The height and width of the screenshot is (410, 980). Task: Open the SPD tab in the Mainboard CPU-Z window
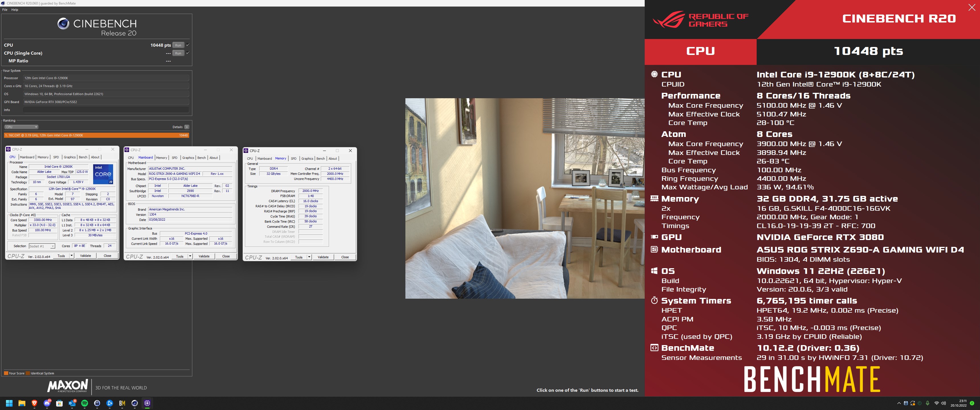point(175,158)
